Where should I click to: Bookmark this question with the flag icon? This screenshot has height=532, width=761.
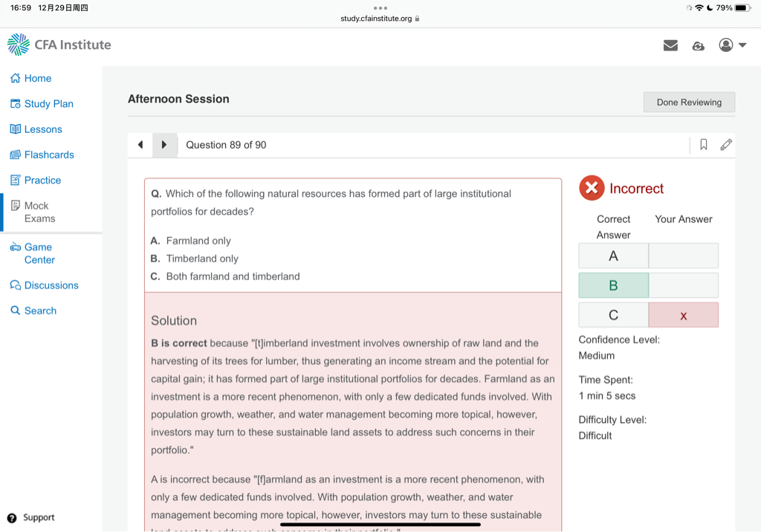click(703, 145)
